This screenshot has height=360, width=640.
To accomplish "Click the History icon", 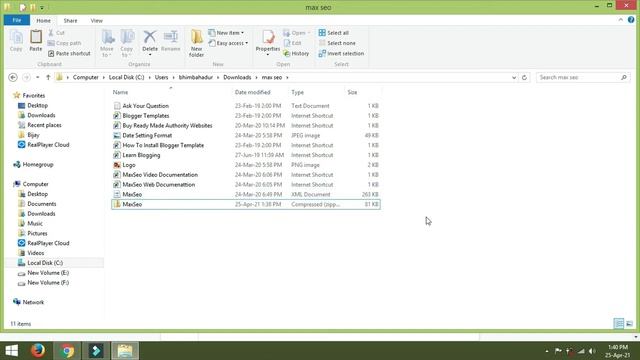I will tap(287, 53).
